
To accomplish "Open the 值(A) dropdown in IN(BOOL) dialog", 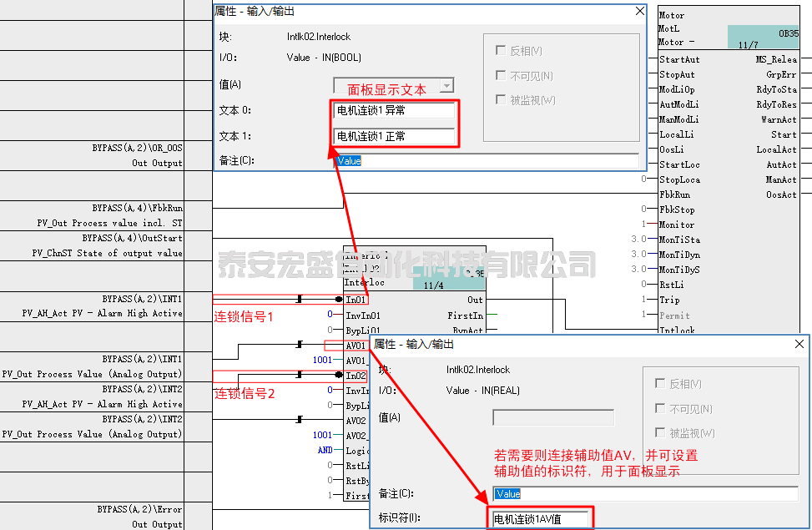I will pyautogui.click(x=446, y=86).
